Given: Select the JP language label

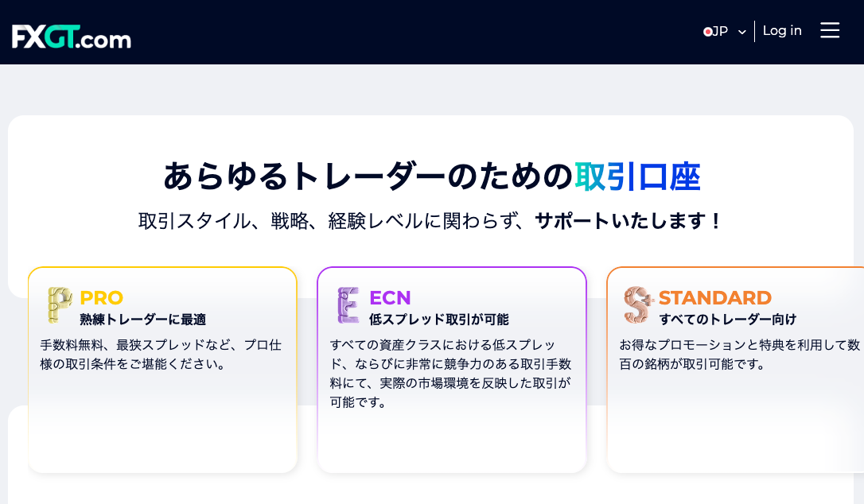Looking at the screenshot, I should coord(720,31).
